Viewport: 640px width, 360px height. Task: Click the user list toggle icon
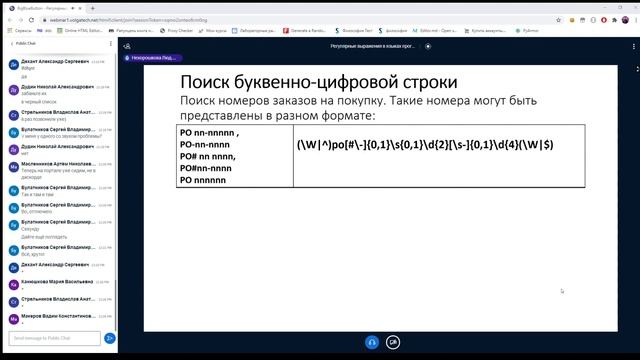click(x=127, y=46)
